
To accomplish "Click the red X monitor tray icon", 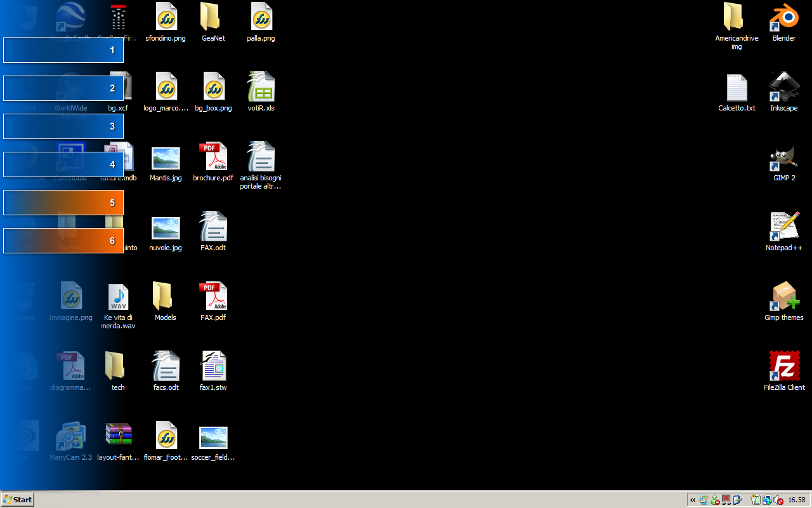I will [726, 500].
